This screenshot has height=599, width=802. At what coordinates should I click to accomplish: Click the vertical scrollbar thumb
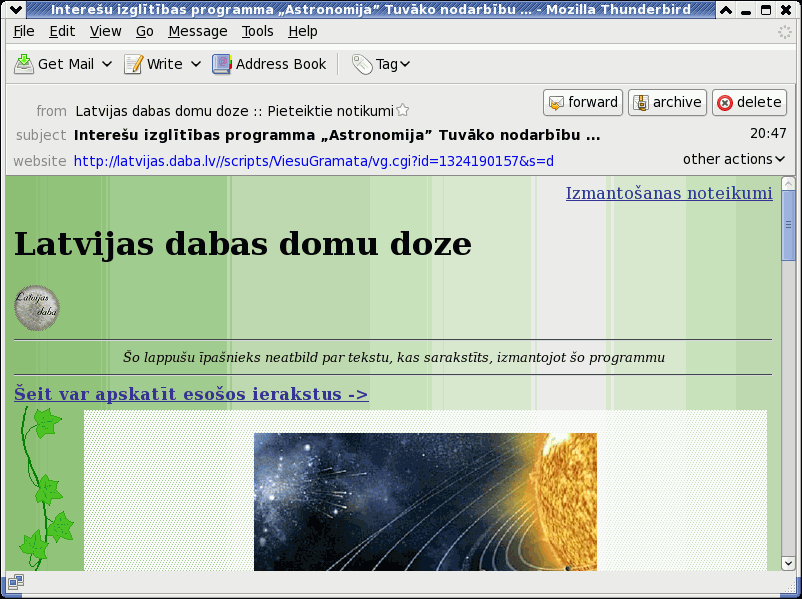tap(788, 226)
